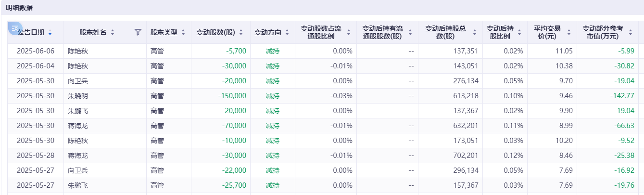The height and width of the screenshot is (195, 644).
Task: Sort by 变动后持有流通股股数 arrows
Action: click(x=410, y=33)
